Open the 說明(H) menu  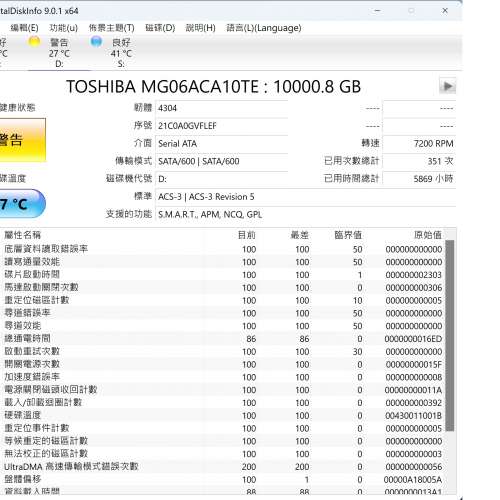pos(200,28)
